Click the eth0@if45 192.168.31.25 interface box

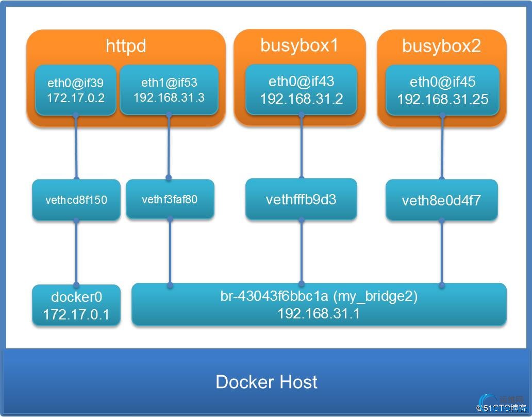pos(442,90)
